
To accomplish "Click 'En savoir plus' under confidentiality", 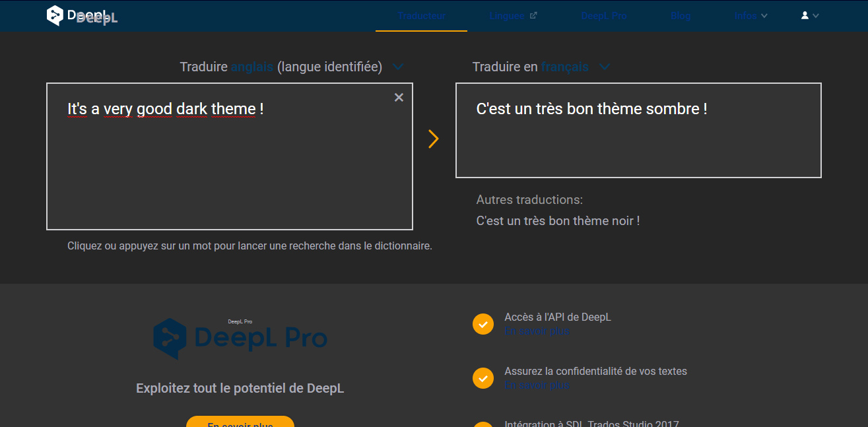I will pos(537,385).
